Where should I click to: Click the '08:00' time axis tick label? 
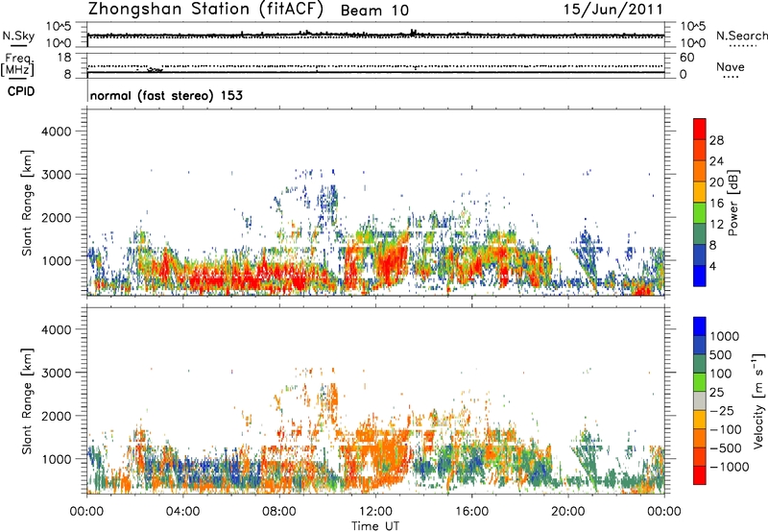point(278,512)
